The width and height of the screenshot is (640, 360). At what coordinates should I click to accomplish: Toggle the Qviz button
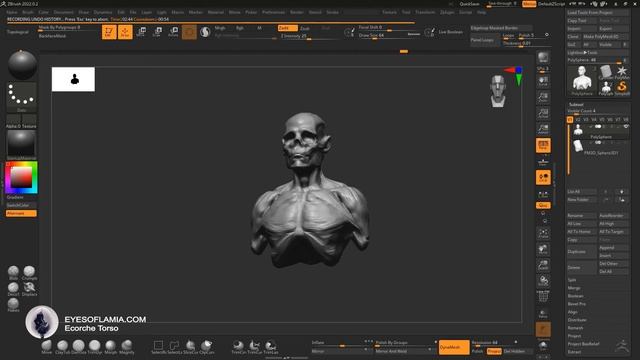coord(543,205)
